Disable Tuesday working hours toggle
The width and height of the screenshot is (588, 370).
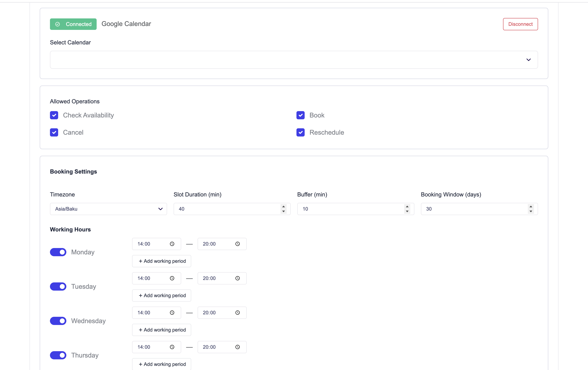[x=58, y=287]
